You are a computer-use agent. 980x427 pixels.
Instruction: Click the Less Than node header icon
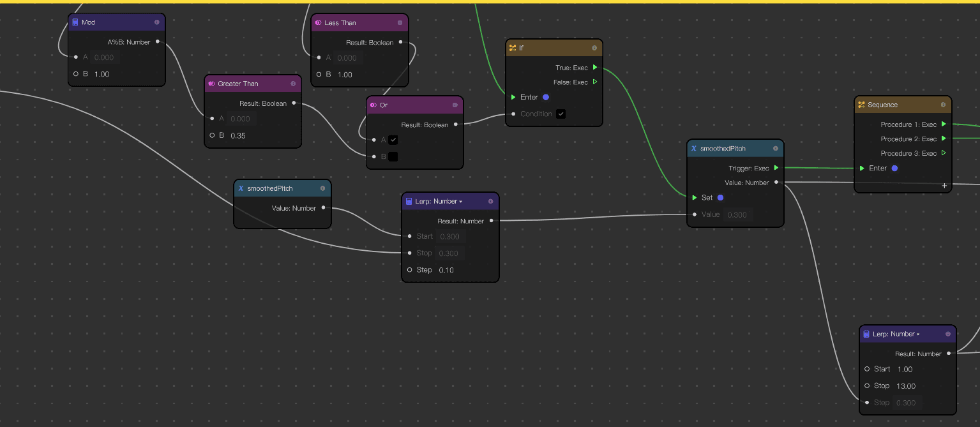tap(318, 23)
